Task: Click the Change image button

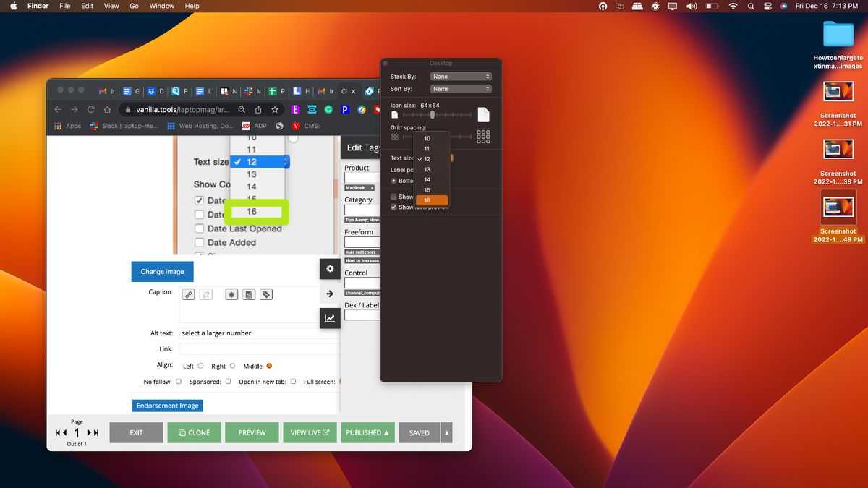Action: click(x=162, y=271)
